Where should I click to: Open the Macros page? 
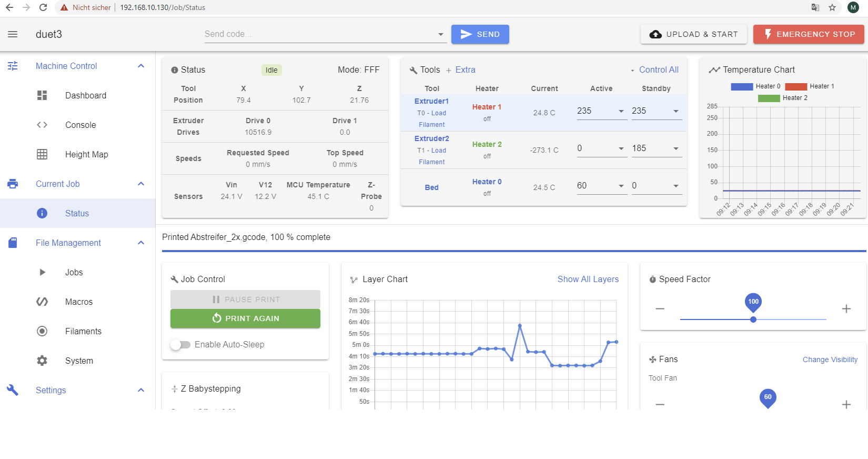point(78,302)
